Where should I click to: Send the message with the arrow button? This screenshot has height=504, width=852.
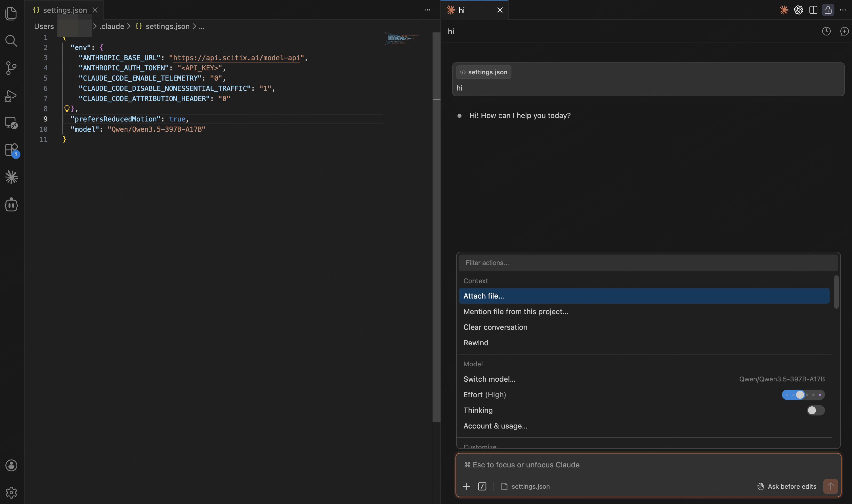830,486
